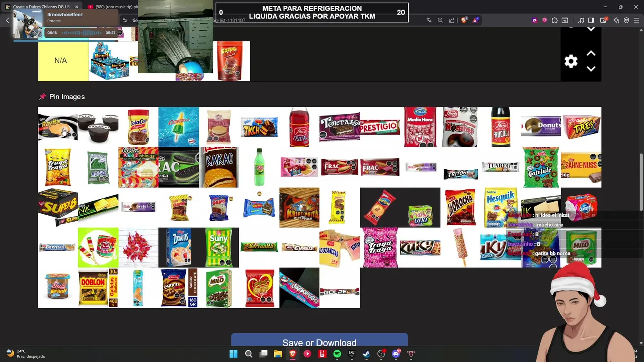
Task: Select the Morocha cookie bag image
Action: (460, 207)
